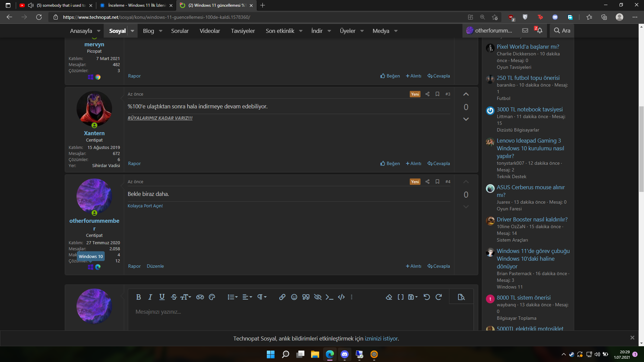This screenshot has height=362, width=644.
Task: Insert a code block with the </> icon
Action: tap(341, 297)
